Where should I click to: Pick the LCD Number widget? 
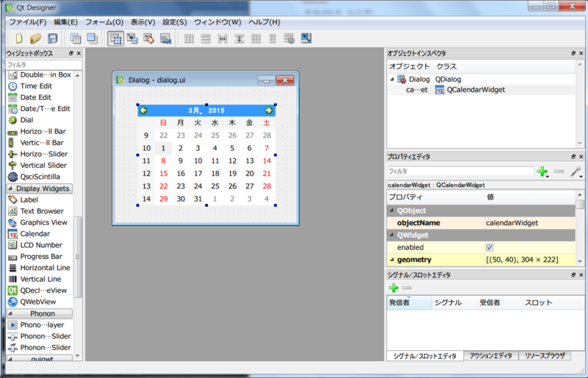pyautogui.click(x=41, y=245)
